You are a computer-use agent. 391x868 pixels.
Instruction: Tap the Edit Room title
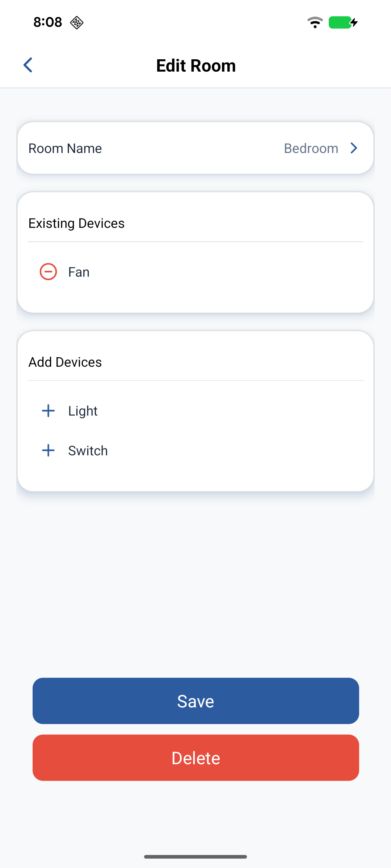click(196, 66)
